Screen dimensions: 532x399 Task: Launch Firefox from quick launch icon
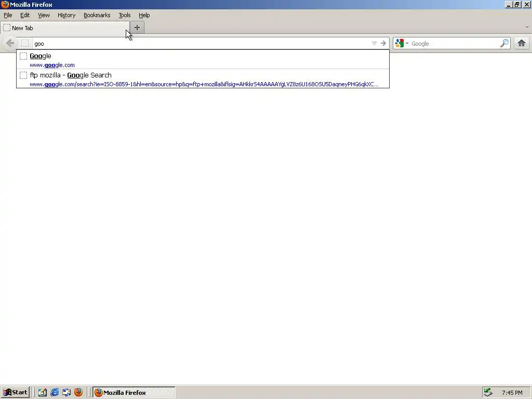(x=78, y=392)
